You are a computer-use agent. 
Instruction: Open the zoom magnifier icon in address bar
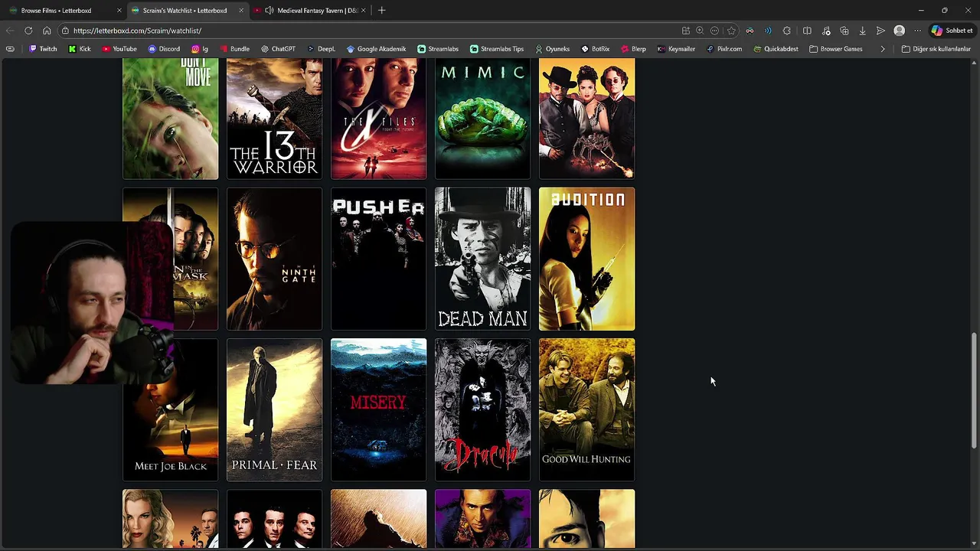point(700,31)
